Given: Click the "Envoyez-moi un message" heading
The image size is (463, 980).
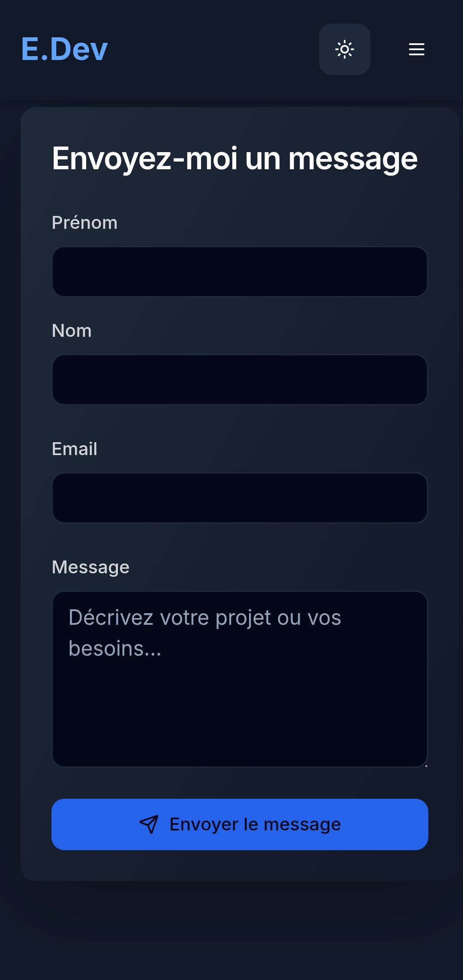Looking at the screenshot, I should click(x=235, y=159).
